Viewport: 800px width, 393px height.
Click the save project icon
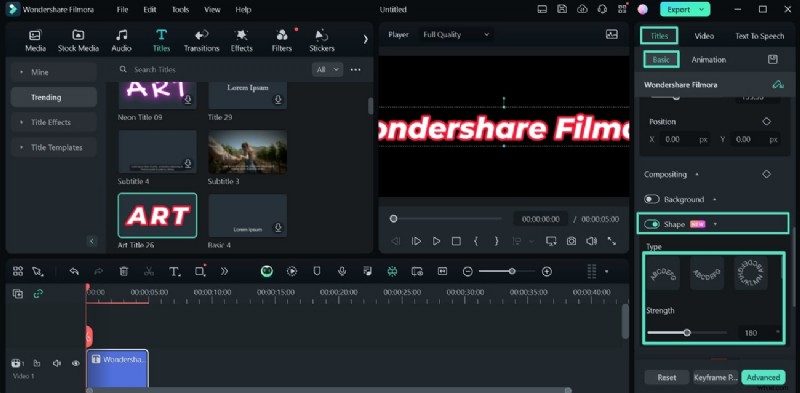562,9
